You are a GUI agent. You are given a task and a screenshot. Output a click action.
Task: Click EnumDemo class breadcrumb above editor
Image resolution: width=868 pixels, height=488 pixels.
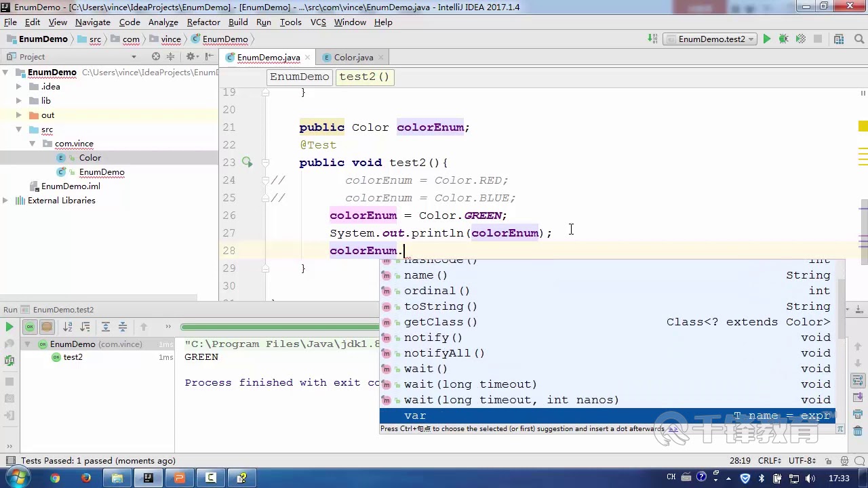pyautogui.click(x=299, y=77)
